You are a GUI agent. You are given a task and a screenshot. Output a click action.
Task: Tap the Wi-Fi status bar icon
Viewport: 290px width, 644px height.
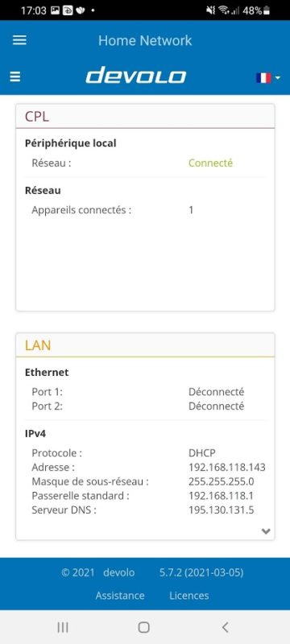coord(223,10)
